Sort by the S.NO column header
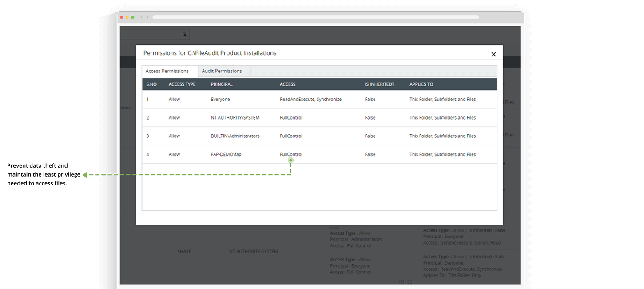Screen dimensions: 644x289 pos(151,84)
